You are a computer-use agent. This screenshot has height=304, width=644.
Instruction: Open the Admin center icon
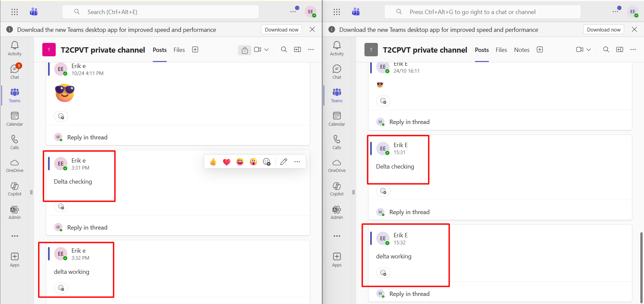tap(14, 212)
